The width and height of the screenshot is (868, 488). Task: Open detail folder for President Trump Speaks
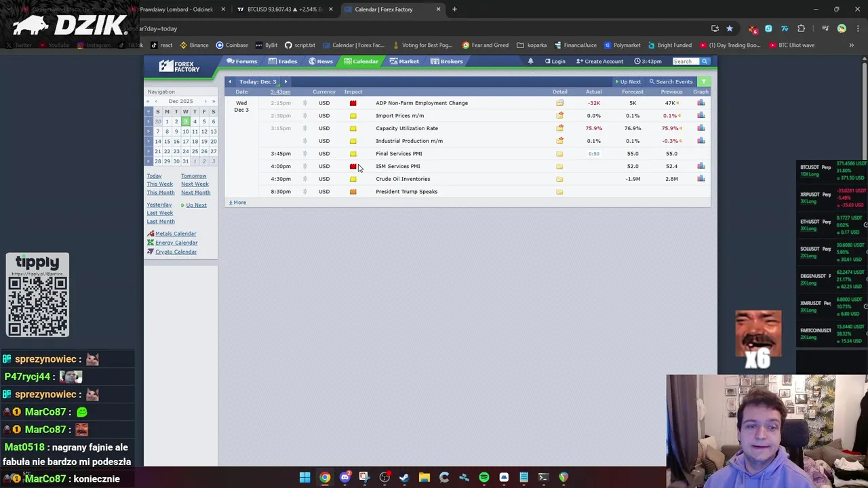click(559, 192)
